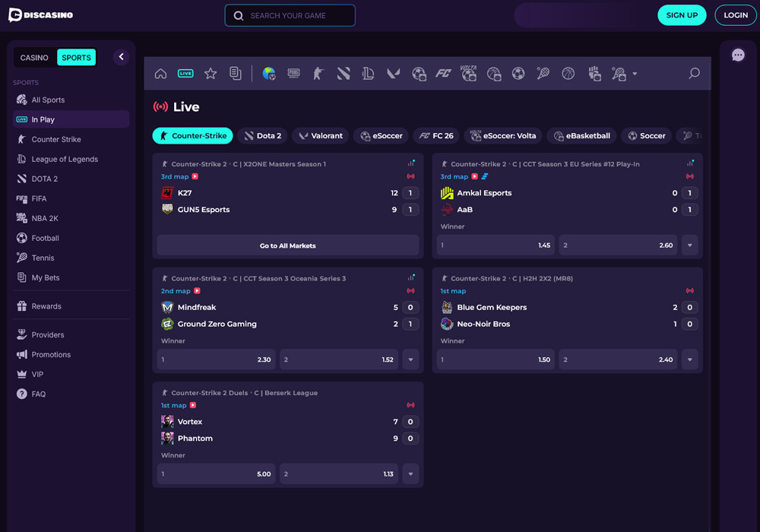Open the odds dropdown on Mindfreak match
This screenshot has height=532, width=760.
click(410, 359)
